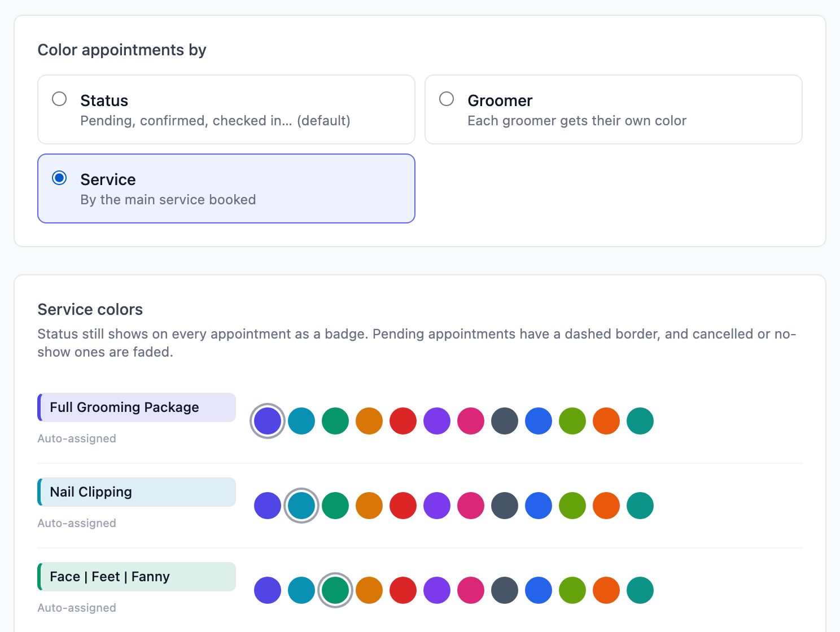The width and height of the screenshot is (840, 632).
Task: Set Face | Feet | Fanny to red
Action: (x=403, y=590)
